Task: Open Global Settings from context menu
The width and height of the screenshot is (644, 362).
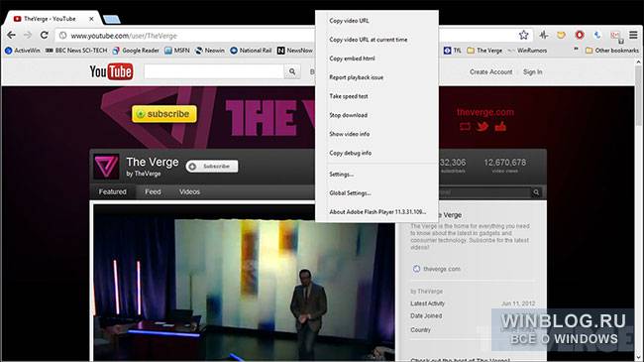Action: 350,193
